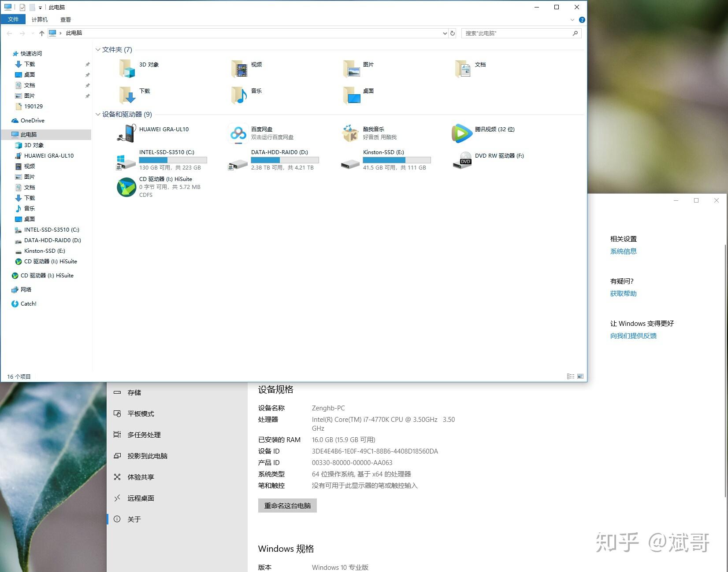
Task: Select 存储 in Settings sidebar
Action: click(177, 392)
